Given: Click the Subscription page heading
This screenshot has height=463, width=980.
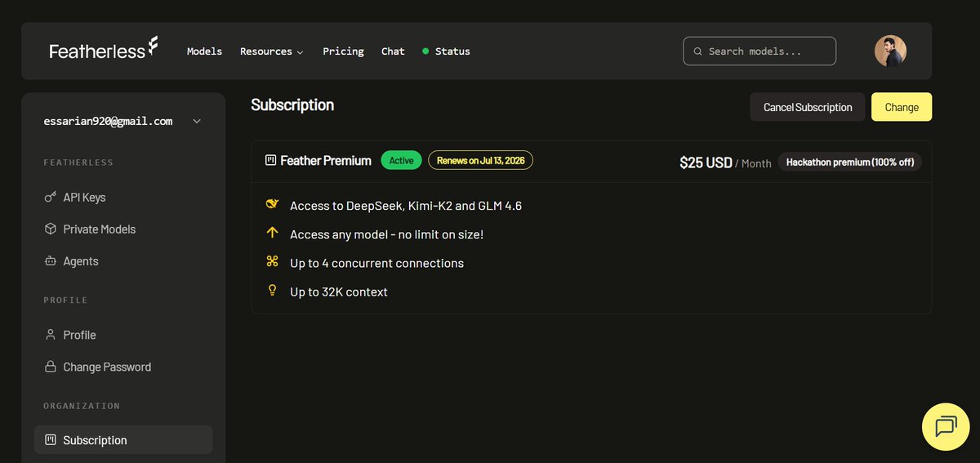Looking at the screenshot, I should click(x=292, y=105).
